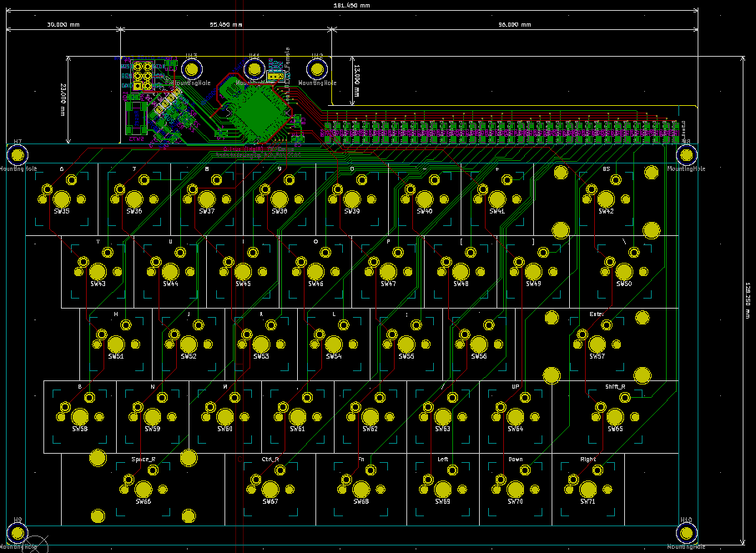Select the SW42 backspace switch footprint
This screenshot has width=756, height=553.
[606, 199]
